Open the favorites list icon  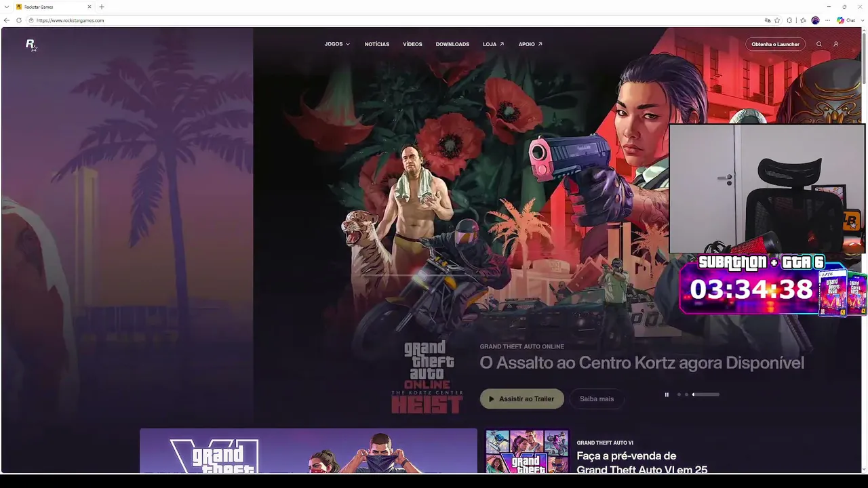[x=803, y=20]
